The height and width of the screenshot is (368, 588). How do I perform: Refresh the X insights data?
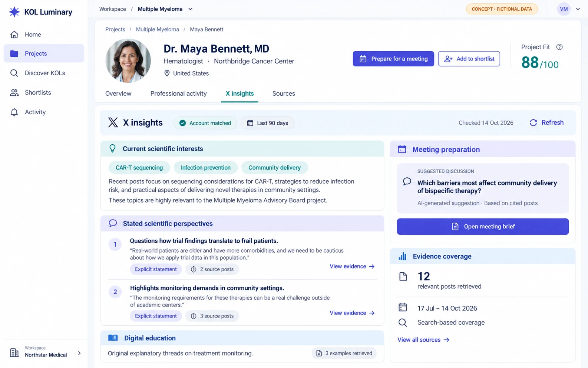pos(546,122)
